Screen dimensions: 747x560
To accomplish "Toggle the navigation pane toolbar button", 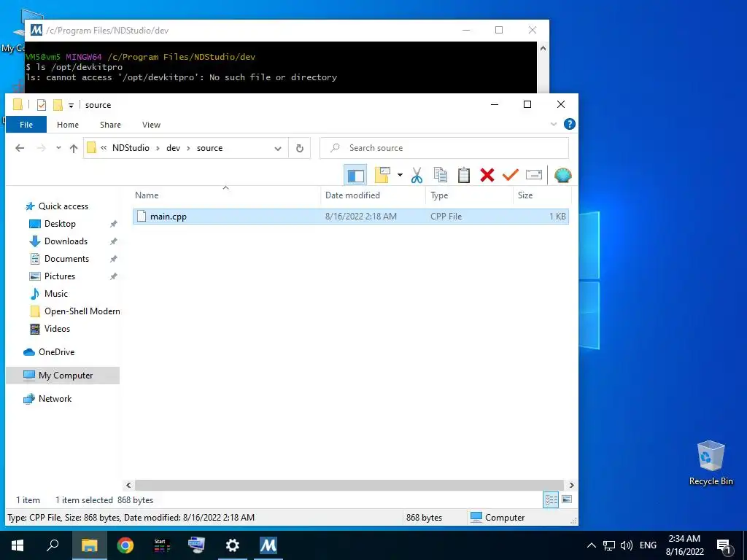I will click(x=355, y=175).
